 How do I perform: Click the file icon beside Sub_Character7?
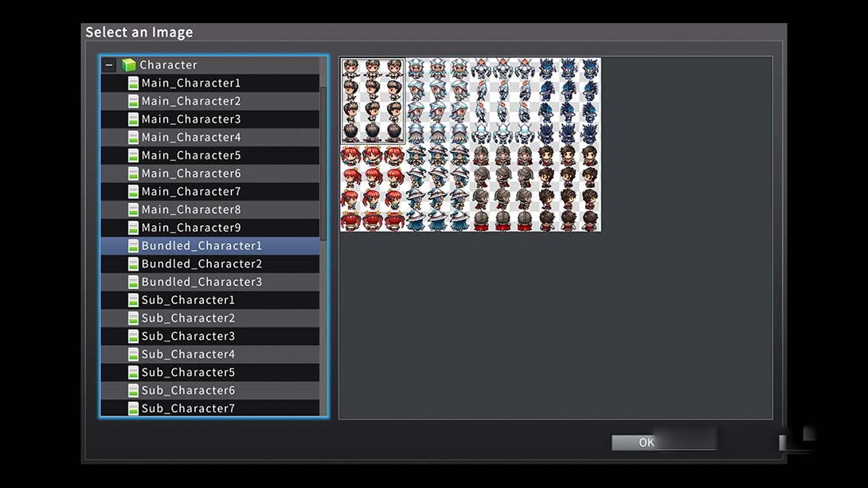tap(133, 408)
